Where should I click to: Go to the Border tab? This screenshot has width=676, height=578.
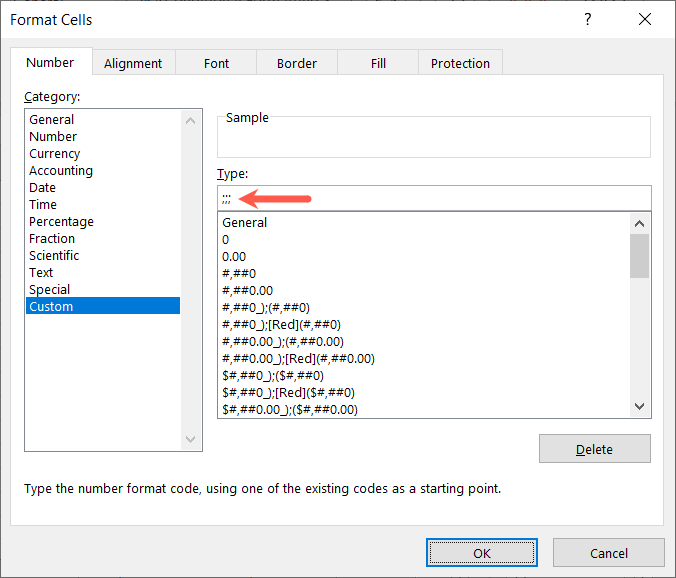(x=297, y=63)
